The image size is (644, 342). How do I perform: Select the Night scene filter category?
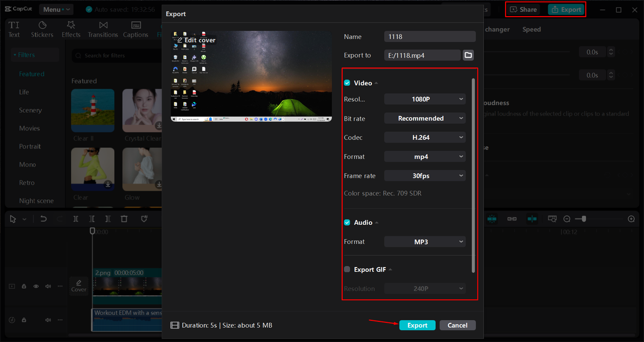coord(36,201)
